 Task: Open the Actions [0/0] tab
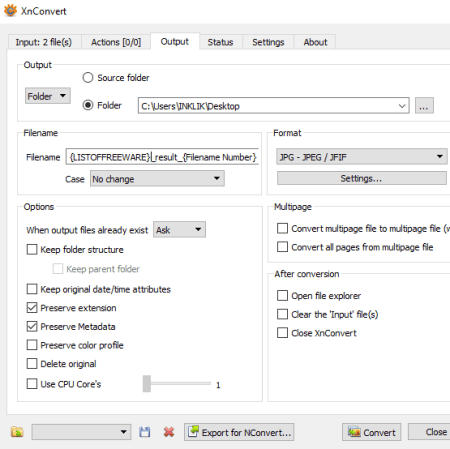click(x=116, y=42)
